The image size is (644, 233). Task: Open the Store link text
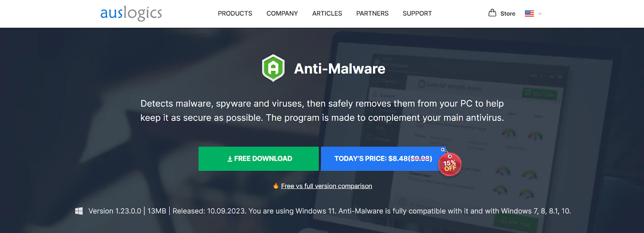[508, 14]
